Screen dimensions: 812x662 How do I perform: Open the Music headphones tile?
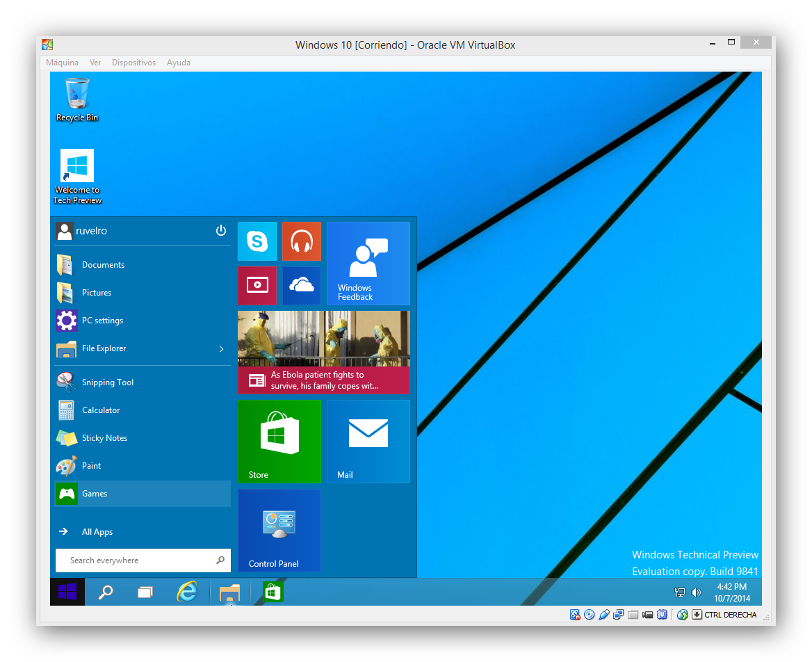click(302, 241)
